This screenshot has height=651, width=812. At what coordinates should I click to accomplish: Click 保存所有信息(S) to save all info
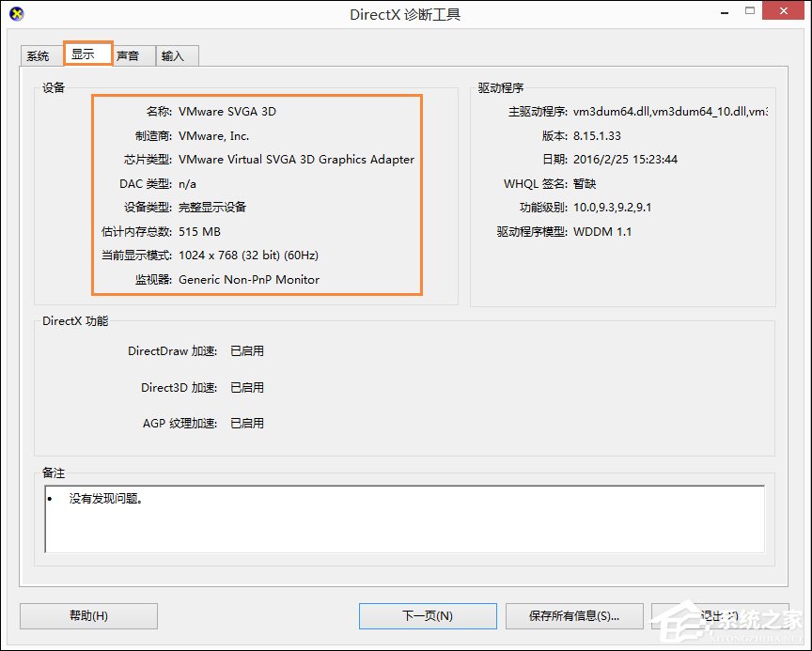click(x=574, y=615)
